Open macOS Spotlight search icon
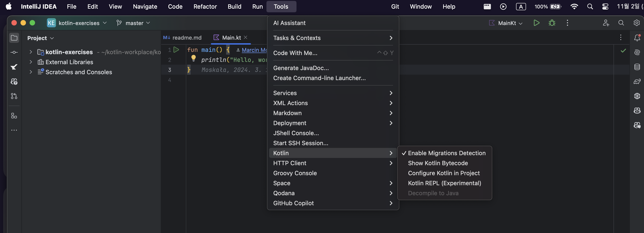 (x=590, y=7)
